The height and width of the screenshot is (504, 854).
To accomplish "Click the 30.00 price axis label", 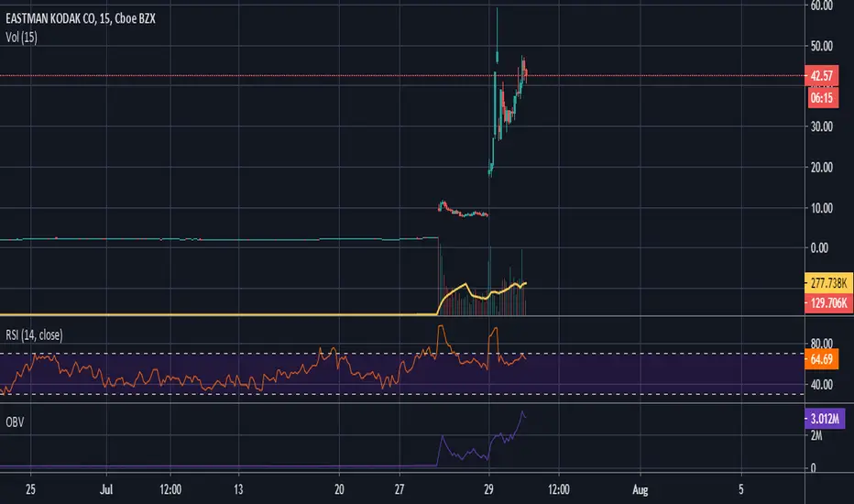I will [x=821, y=126].
